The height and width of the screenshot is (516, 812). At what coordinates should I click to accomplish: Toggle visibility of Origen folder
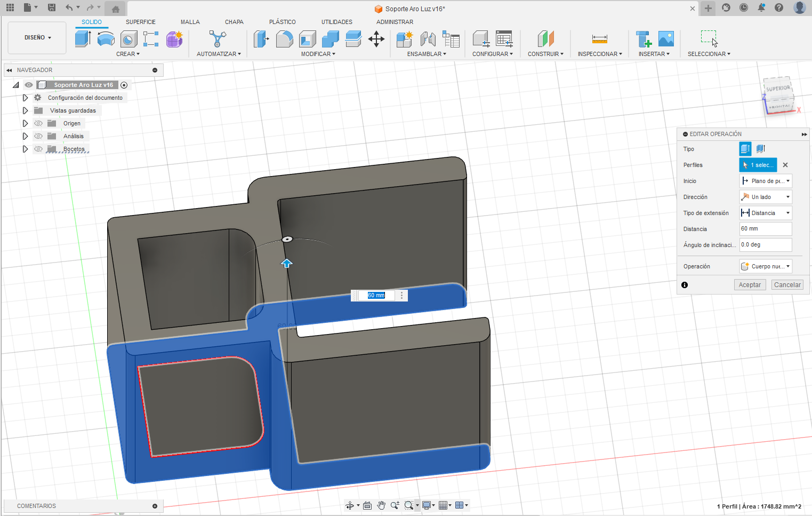tap(38, 123)
